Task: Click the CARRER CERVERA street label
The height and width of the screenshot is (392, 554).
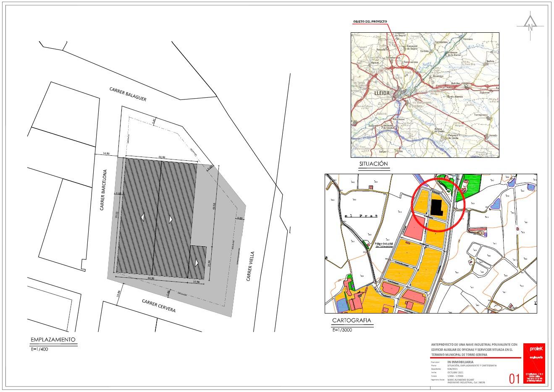Action: (158, 306)
